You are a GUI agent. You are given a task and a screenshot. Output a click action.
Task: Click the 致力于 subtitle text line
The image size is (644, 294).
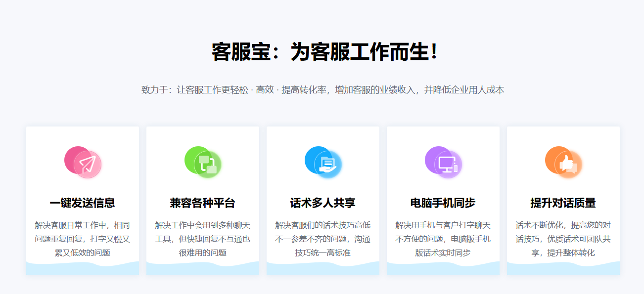(x=322, y=89)
